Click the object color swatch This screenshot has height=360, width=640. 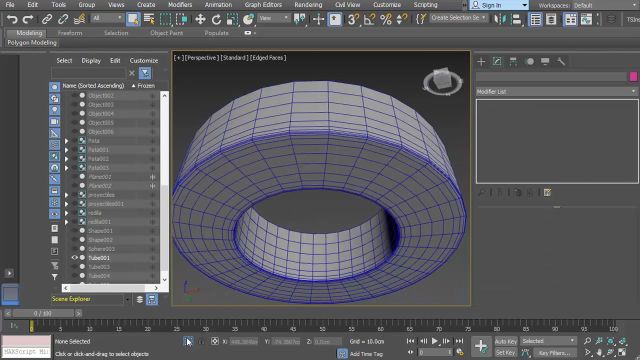tap(633, 76)
